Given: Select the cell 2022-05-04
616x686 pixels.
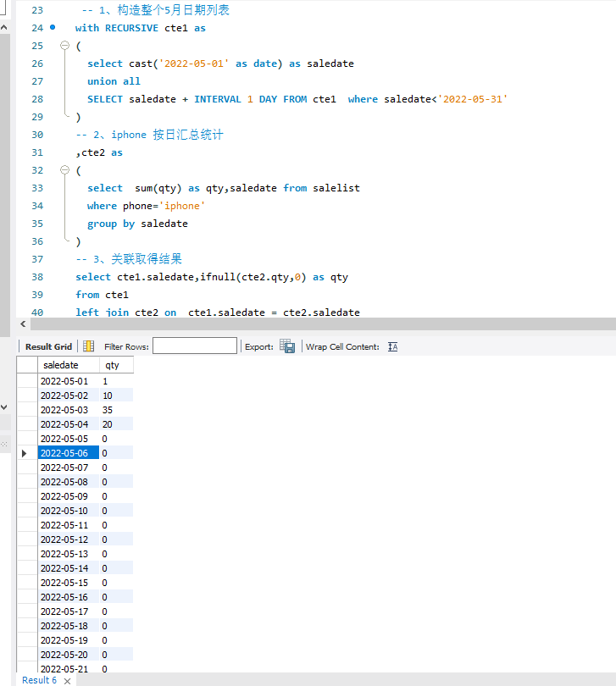Looking at the screenshot, I should click(x=69, y=424).
